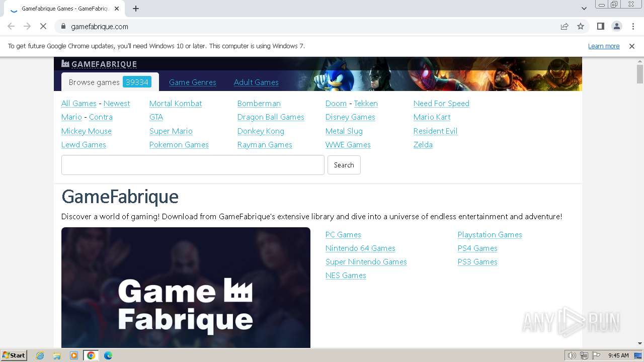Image resolution: width=644 pixels, height=362 pixels.
Task: Open Disney Games link
Action: [x=350, y=117]
